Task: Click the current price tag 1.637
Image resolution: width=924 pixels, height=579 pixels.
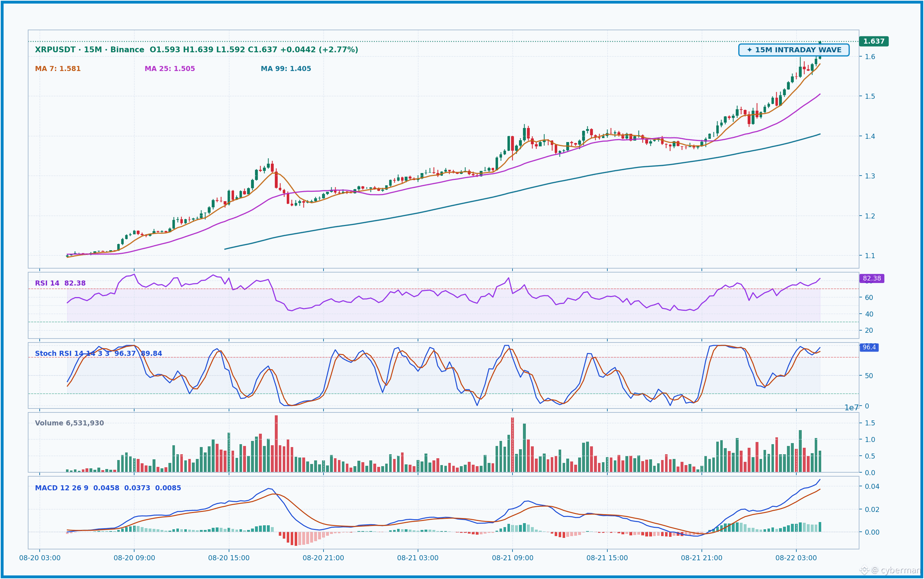Action: tap(874, 41)
